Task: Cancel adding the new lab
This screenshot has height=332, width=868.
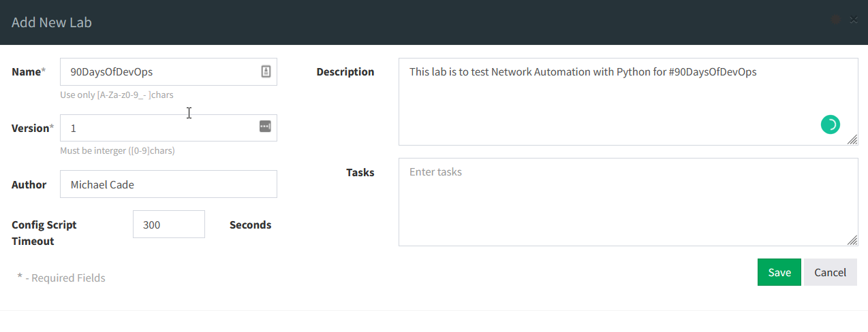Action: (830, 272)
